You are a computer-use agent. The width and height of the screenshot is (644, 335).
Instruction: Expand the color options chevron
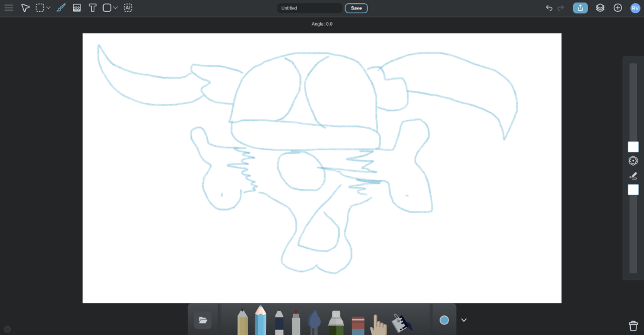click(x=464, y=321)
